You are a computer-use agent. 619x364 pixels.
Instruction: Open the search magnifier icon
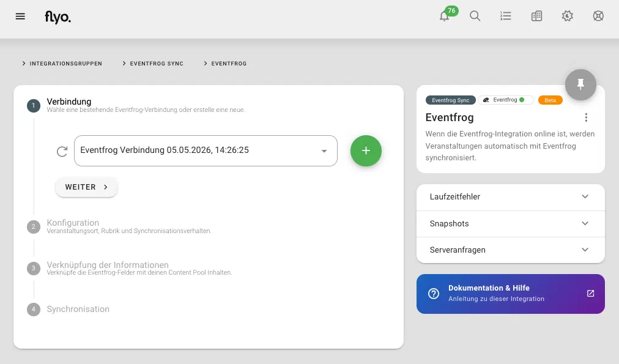pyautogui.click(x=475, y=16)
